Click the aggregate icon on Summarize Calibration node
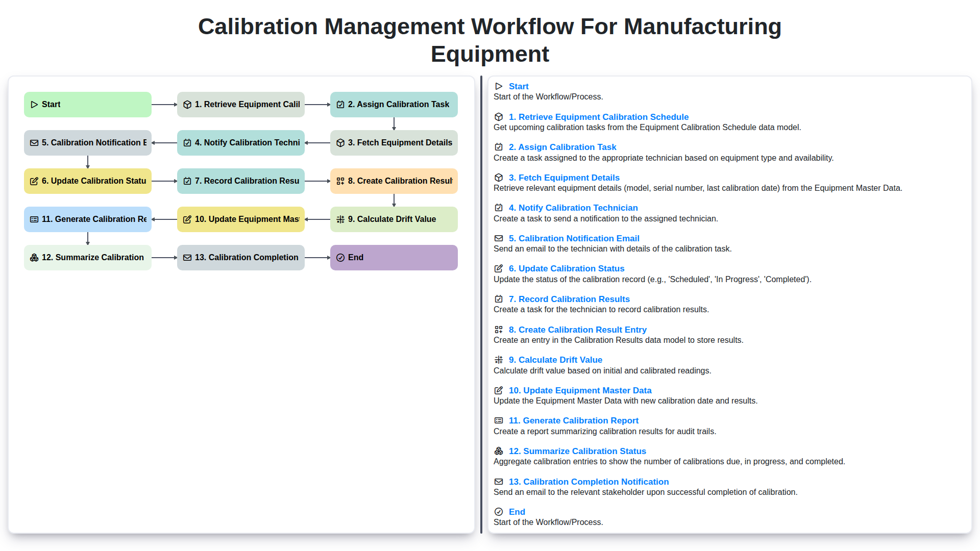This screenshot has width=980, height=551. click(x=34, y=257)
